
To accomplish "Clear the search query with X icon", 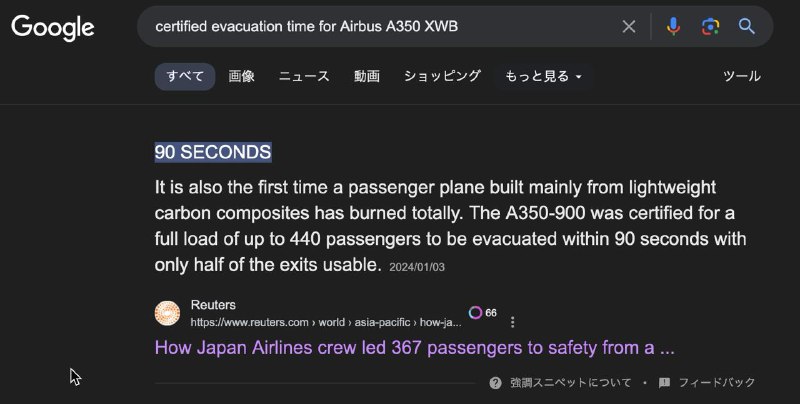I will 629,27.
